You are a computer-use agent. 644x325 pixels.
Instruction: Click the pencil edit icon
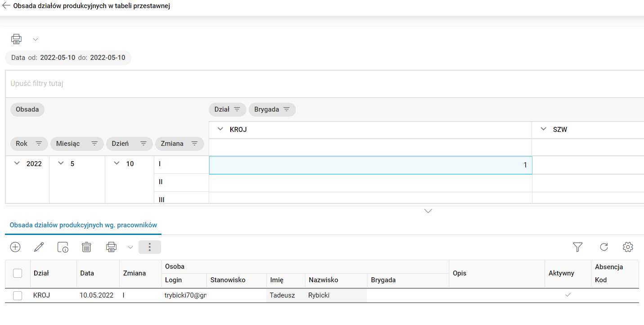39,247
